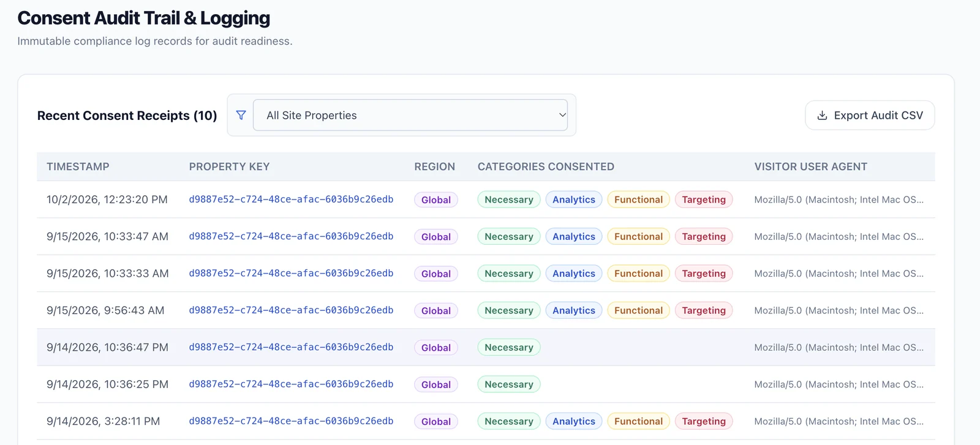Click the Global badge in the 10:36:47 PM row
Image resolution: width=980 pixels, height=445 pixels.
tap(436, 348)
